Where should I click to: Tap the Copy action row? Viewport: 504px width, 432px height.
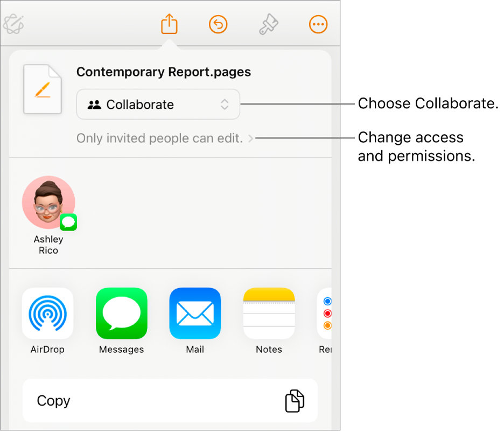(x=170, y=401)
